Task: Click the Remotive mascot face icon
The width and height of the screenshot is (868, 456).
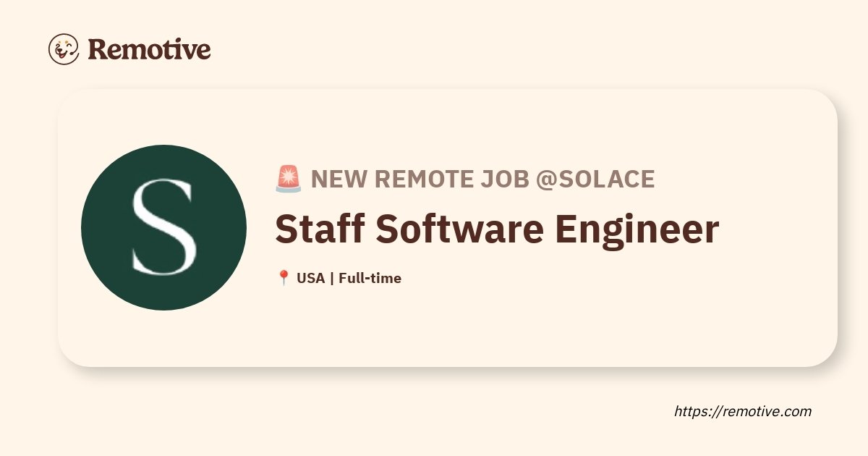Action: [64, 49]
